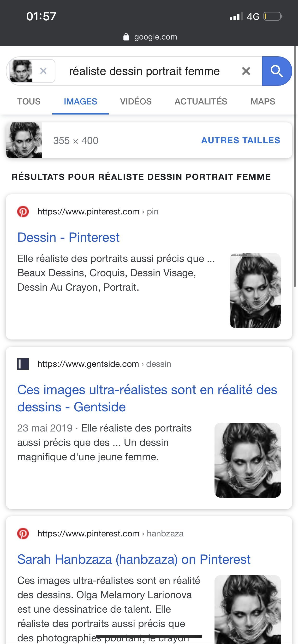Viewport: 298px width, 644px height.
Task: Tap the google.com address bar text
Action: (x=155, y=37)
